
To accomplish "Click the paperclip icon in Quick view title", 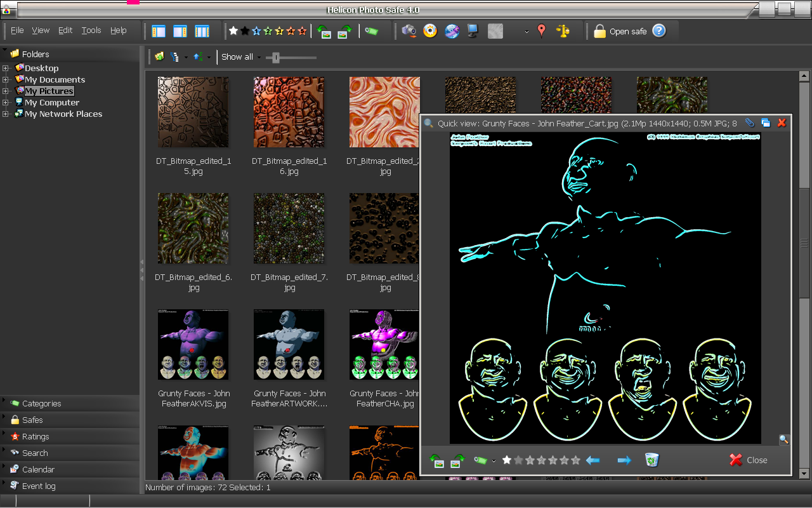I will (749, 123).
